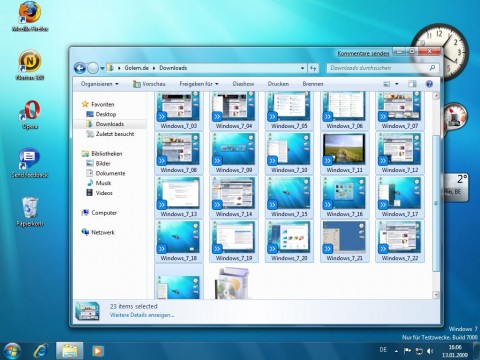
Task: Click the Explorer back arrow button
Action: [80, 68]
